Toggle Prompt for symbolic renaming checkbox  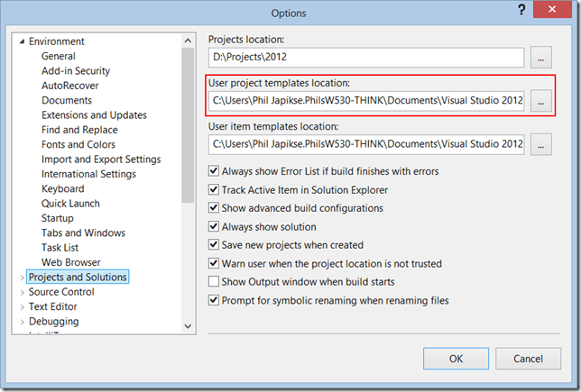[214, 300]
